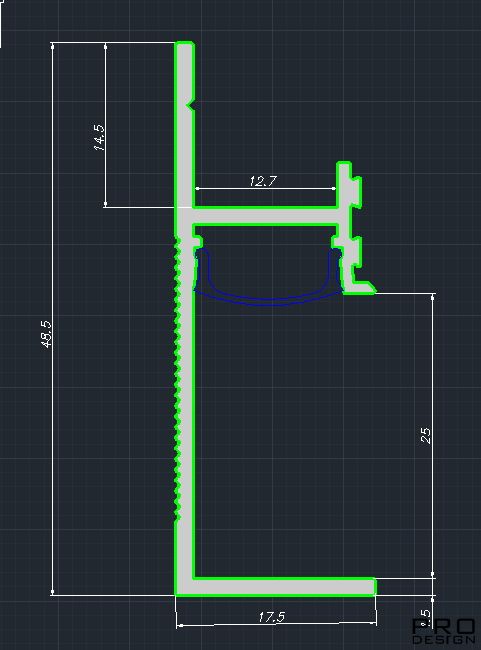
Task: Select the 14,5 dimension vertical line
Action: pyautogui.click(x=105, y=124)
